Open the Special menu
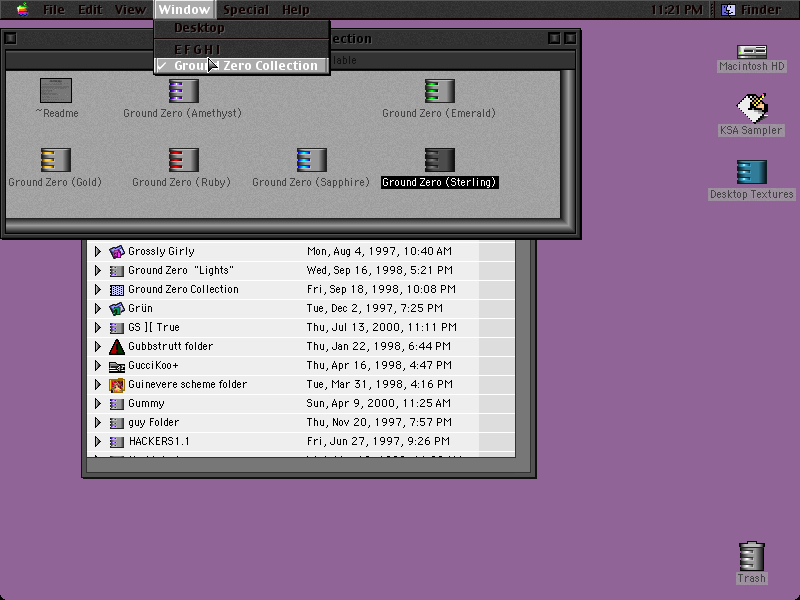This screenshot has height=600, width=800. pyautogui.click(x=246, y=10)
